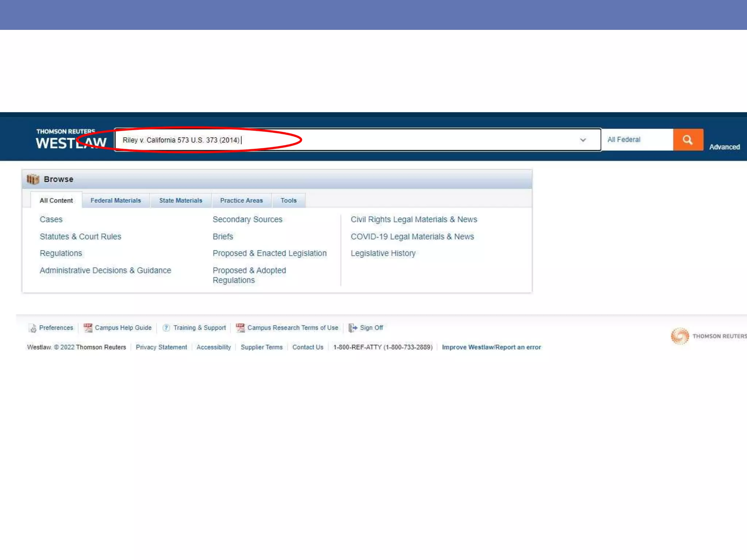Click the Browse books icon

coord(33,179)
